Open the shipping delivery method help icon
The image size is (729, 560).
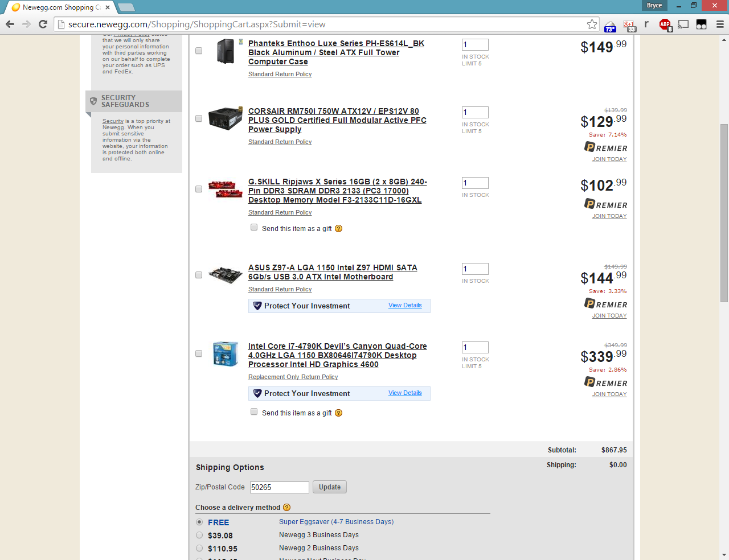point(286,508)
